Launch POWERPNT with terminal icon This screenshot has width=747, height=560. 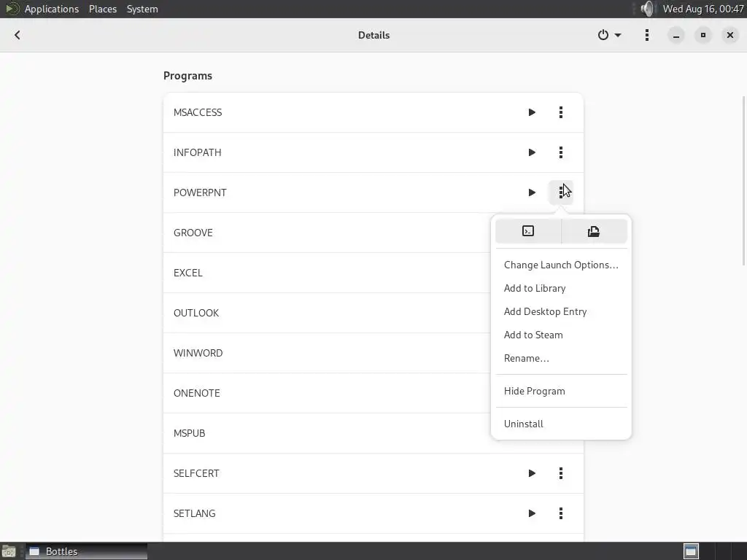click(x=528, y=231)
